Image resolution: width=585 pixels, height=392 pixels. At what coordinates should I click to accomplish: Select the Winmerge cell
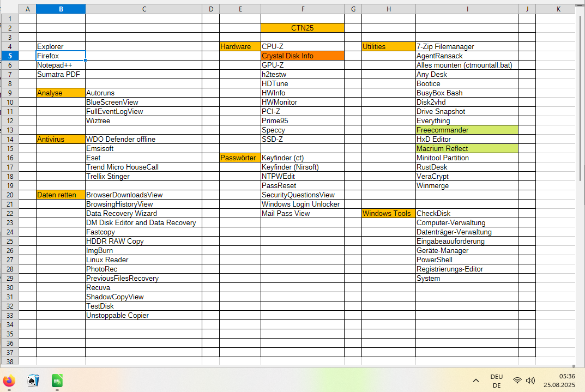tap(467, 186)
